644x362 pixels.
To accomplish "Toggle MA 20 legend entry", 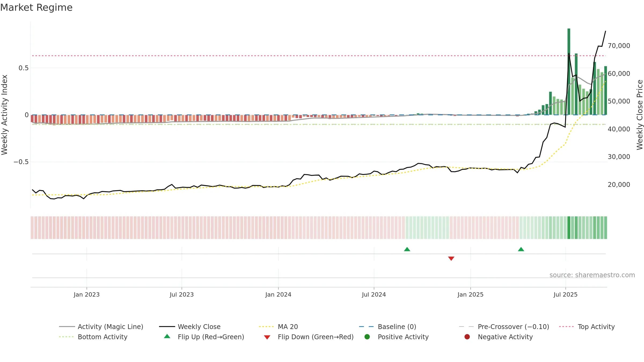I will click(278, 327).
